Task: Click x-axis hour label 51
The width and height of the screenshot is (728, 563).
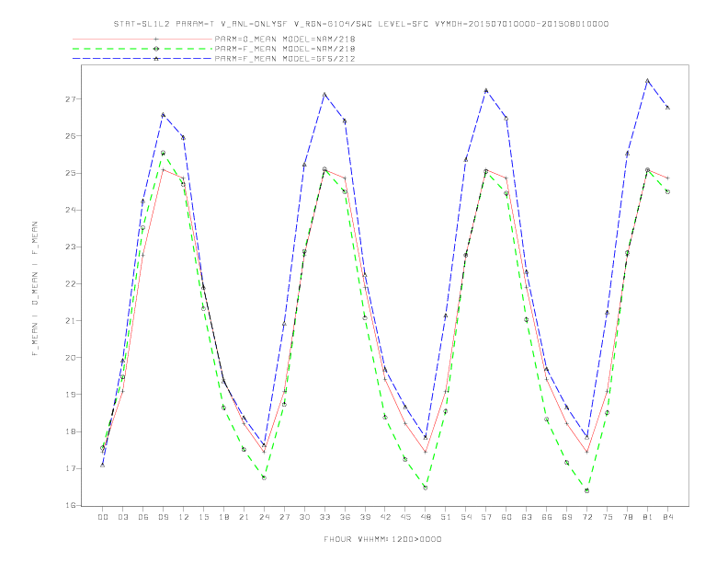Action: pyautogui.click(x=446, y=517)
